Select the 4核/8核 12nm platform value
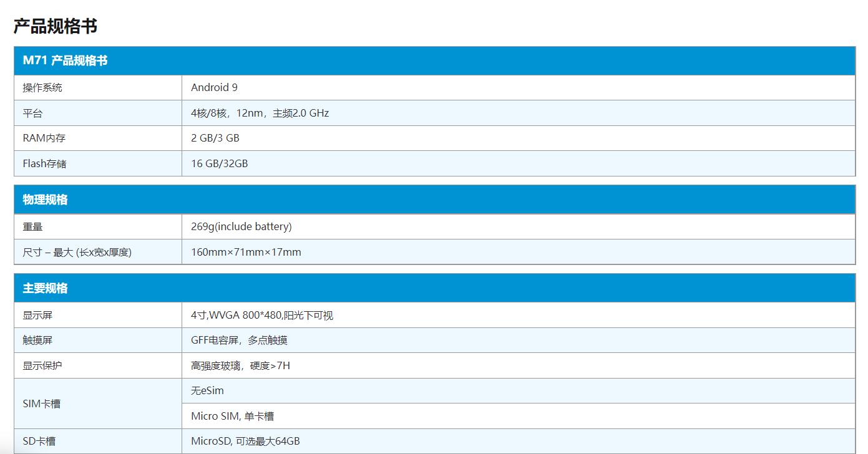The width and height of the screenshot is (868, 454). (x=260, y=113)
